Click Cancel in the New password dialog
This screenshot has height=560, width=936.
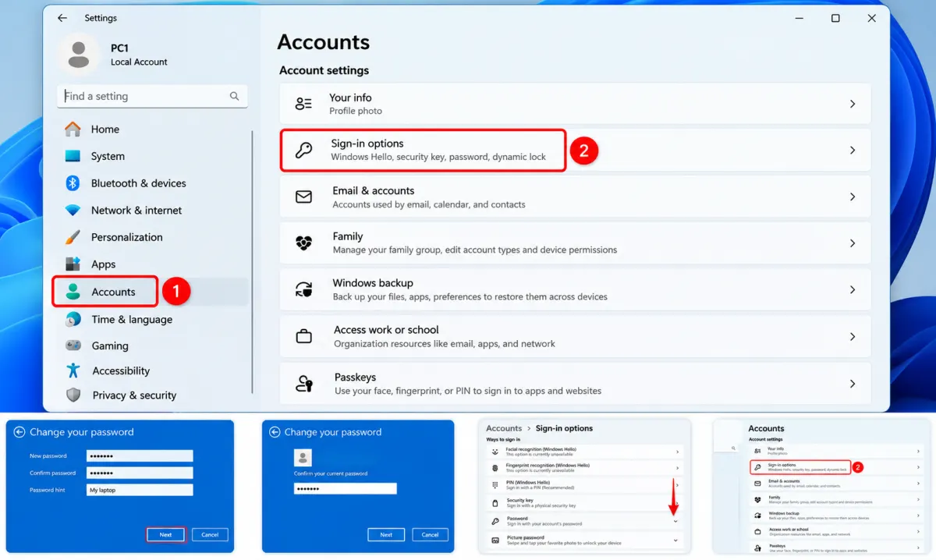coord(210,534)
